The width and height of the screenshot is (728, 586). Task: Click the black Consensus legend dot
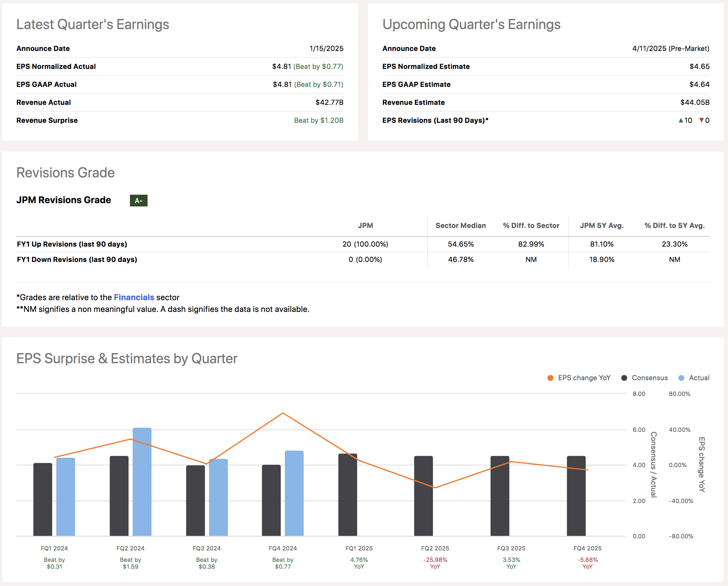624,378
